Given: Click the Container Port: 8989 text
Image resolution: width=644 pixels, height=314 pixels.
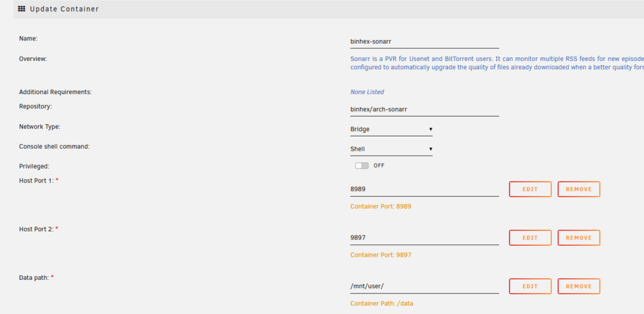Looking at the screenshot, I should pos(381,207).
